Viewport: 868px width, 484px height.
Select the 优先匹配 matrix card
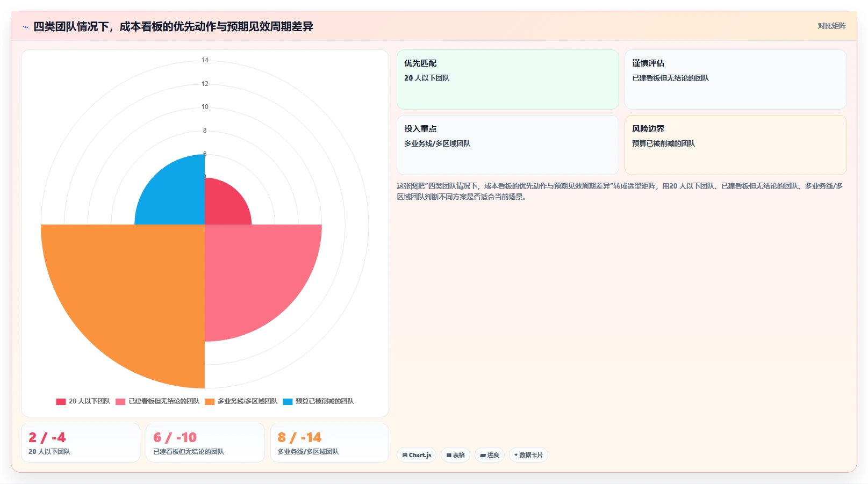pyautogui.click(x=508, y=80)
